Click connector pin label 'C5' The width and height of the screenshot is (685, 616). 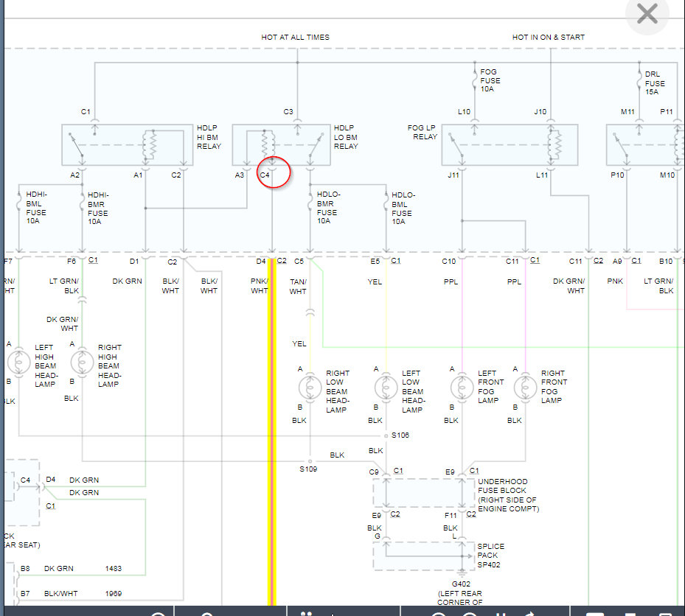coord(299,261)
